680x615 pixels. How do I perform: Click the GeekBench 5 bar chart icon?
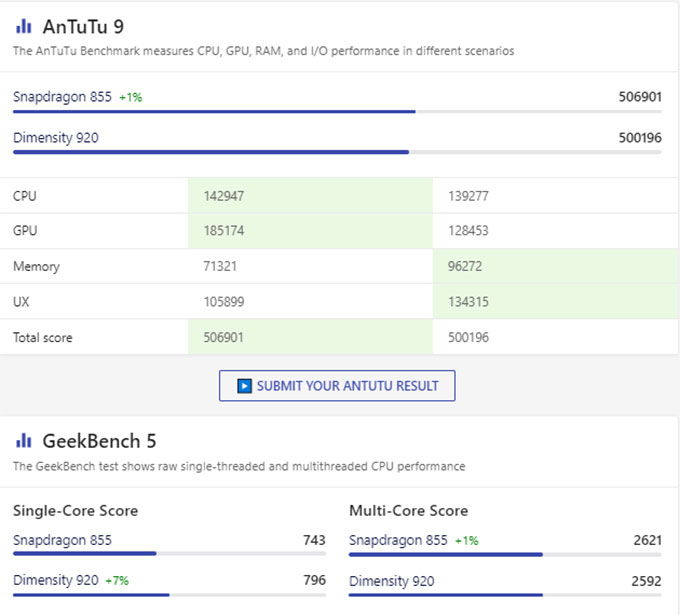point(23,441)
